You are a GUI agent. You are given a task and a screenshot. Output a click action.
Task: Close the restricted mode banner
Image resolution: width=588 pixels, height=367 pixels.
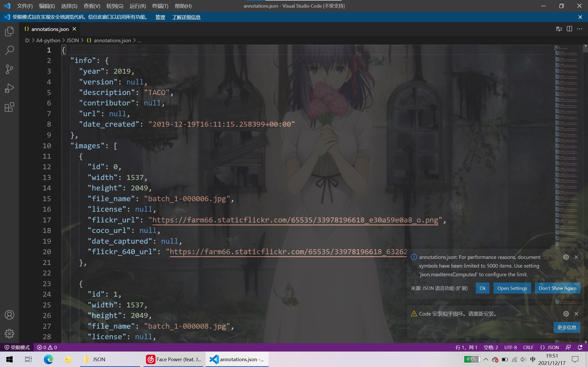580,17
